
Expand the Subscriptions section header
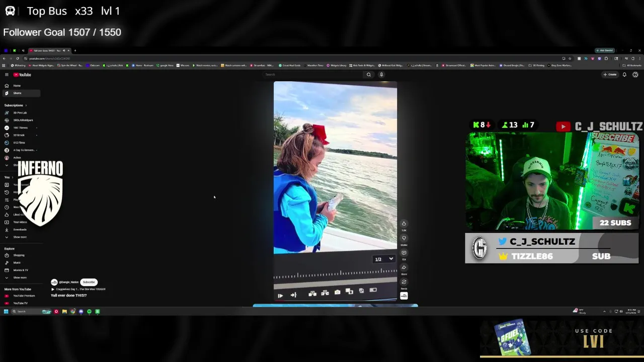[16, 106]
